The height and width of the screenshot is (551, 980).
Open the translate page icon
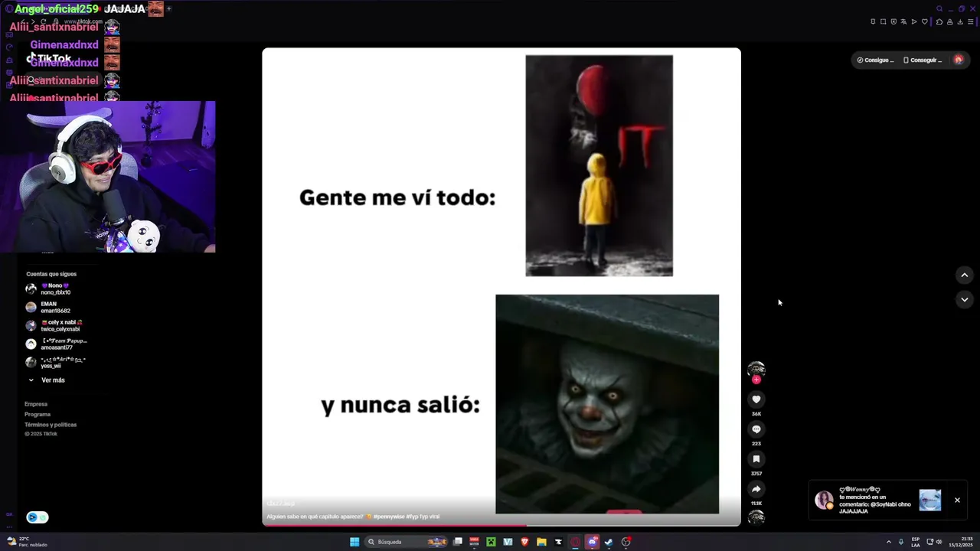tap(903, 21)
